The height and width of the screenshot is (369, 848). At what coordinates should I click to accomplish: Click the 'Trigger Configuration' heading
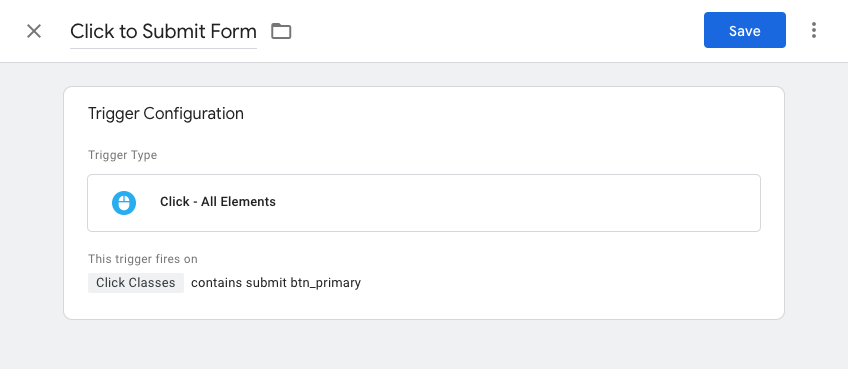pos(165,114)
